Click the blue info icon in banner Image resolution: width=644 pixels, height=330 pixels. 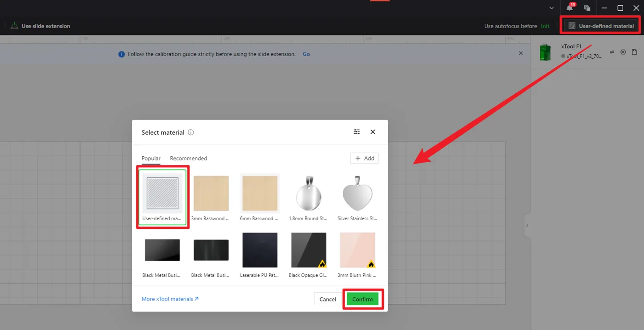coord(121,54)
